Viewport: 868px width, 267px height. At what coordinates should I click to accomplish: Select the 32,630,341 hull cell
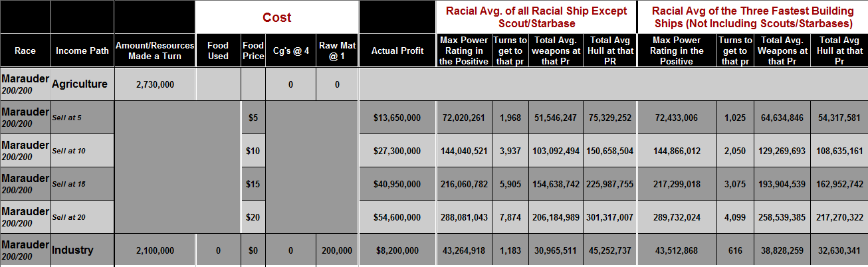tap(839, 250)
